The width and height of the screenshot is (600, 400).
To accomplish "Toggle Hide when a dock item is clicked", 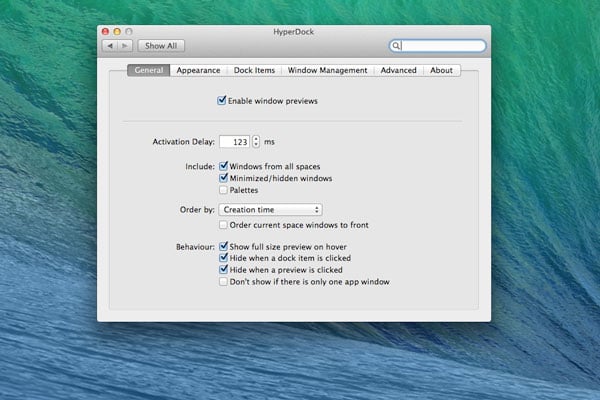I will (x=223, y=258).
